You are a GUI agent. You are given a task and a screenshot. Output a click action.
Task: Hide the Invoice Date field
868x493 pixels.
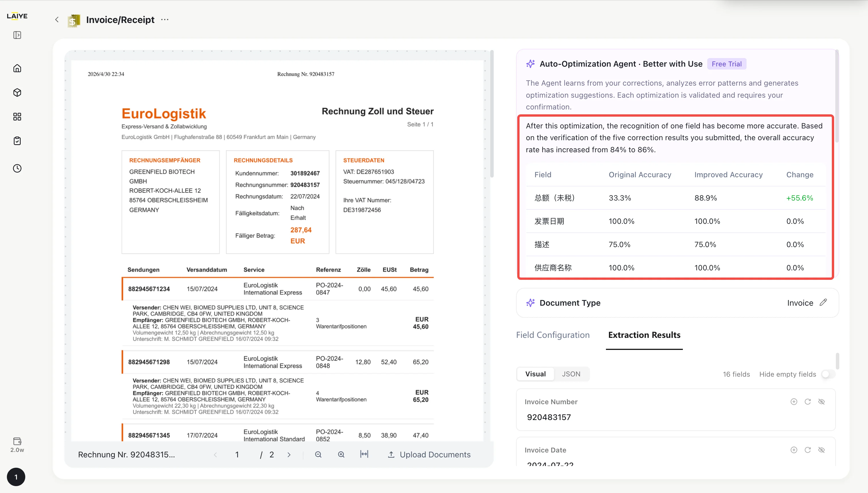pyautogui.click(x=821, y=450)
